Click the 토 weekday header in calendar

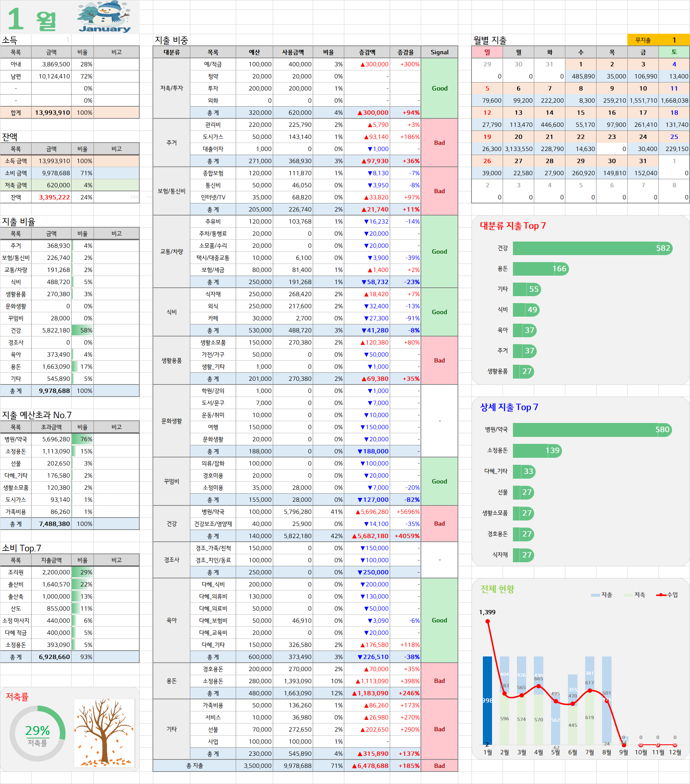point(674,52)
